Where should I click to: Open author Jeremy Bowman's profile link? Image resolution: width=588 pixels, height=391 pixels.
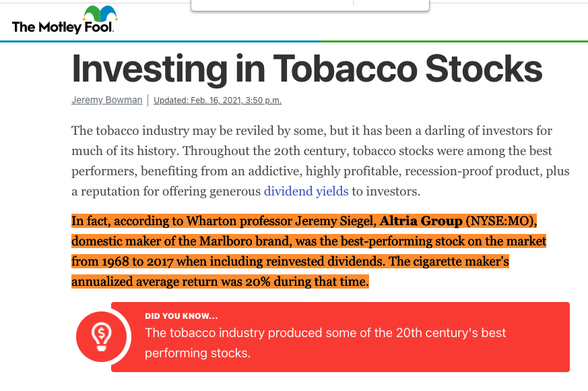pyautogui.click(x=107, y=100)
